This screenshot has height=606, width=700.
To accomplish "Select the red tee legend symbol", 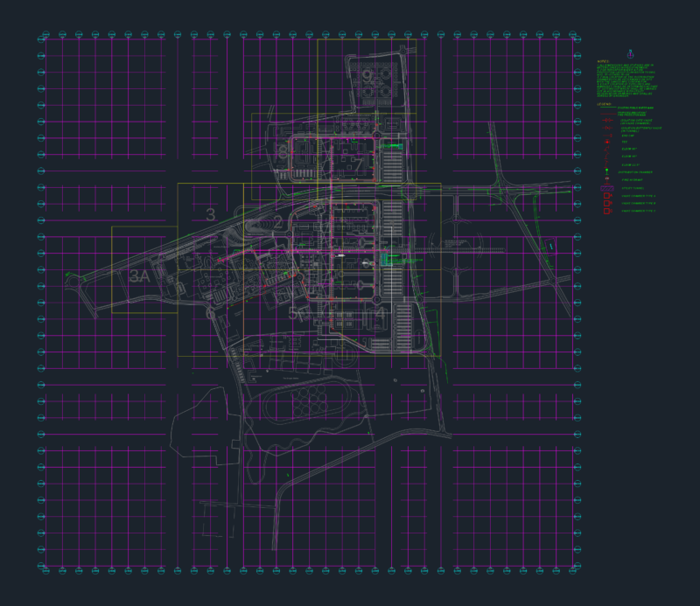I will coord(607,142).
